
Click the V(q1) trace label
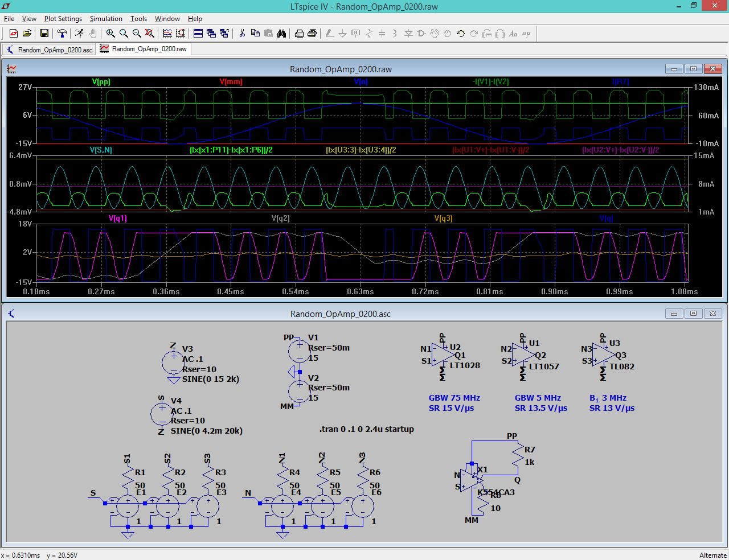pyautogui.click(x=118, y=219)
